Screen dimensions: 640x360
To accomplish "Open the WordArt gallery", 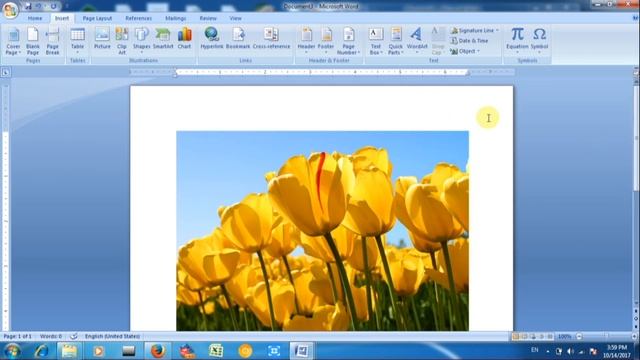I will click(417, 41).
